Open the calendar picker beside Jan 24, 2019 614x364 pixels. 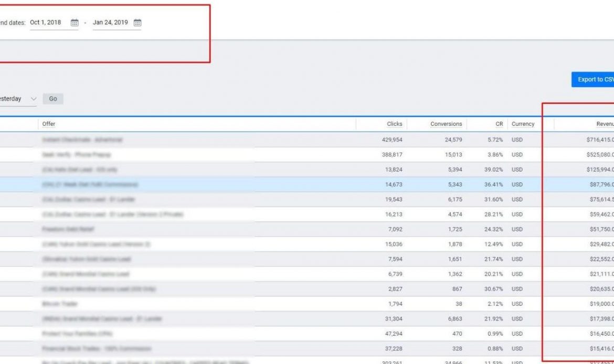pyautogui.click(x=137, y=23)
